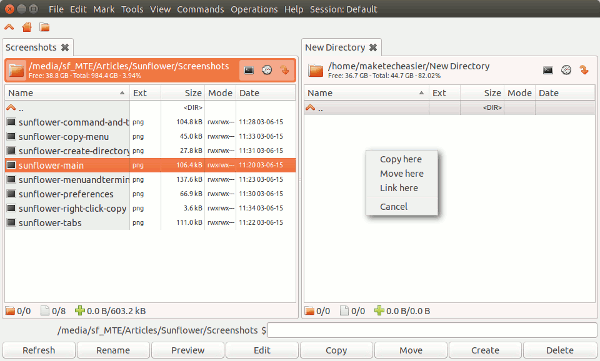This screenshot has height=361, width=600.
Task: Open terminal icon in Screenshots panel header
Action: coord(249,70)
